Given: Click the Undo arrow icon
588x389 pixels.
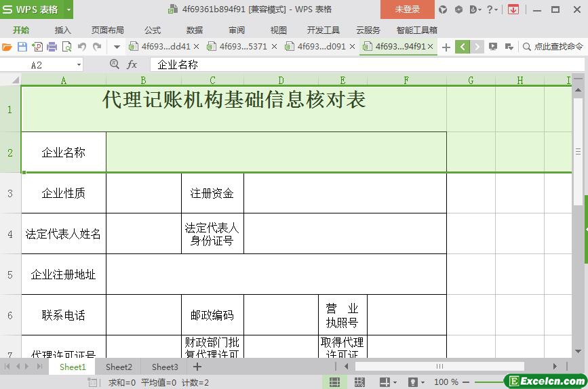Looking at the screenshot, I should pyautogui.click(x=82, y=47).
